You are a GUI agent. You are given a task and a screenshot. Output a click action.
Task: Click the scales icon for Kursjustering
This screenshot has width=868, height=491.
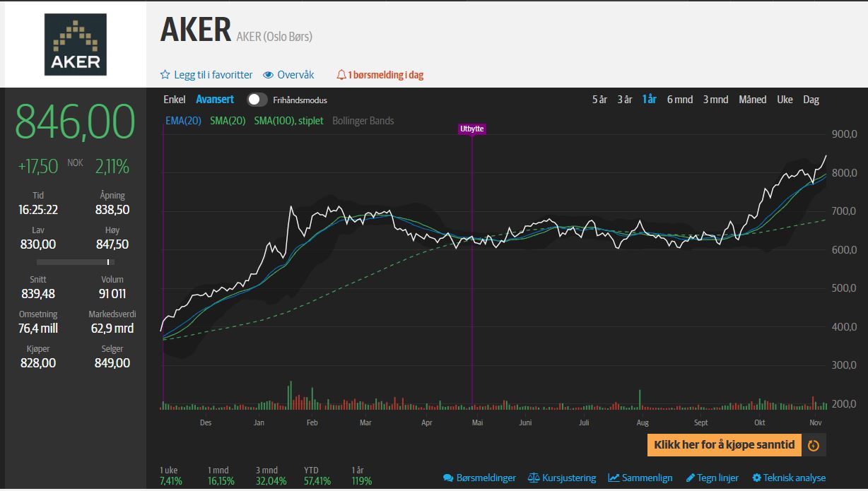tap(534, 478)
